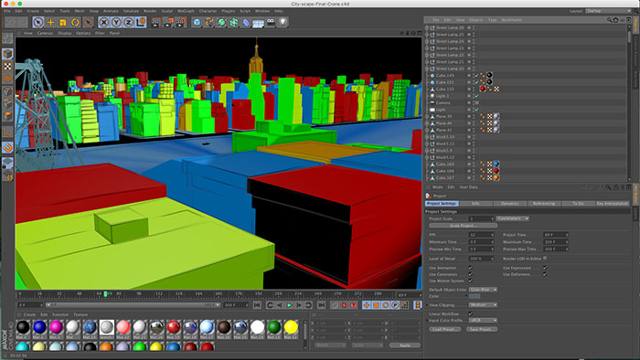Open the Layout dropdown in the menu bar

[608, 11]
